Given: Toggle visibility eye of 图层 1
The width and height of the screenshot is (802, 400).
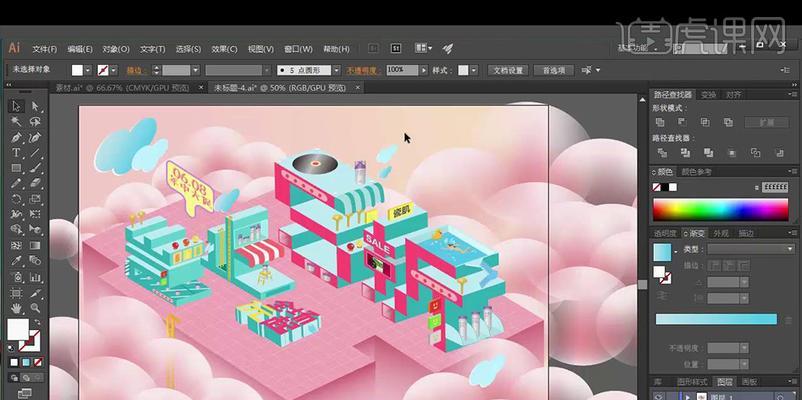Looking at the screenshot, I should click(x=660, y=396).
